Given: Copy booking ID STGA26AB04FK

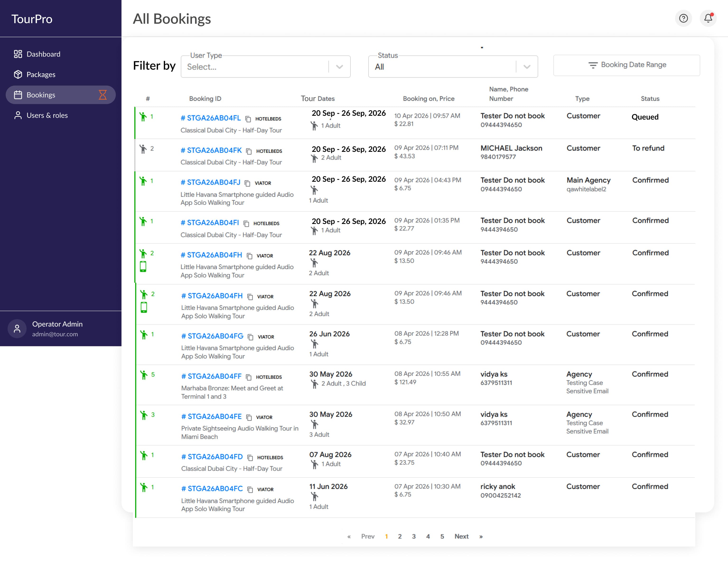Looking at the screenshot, I should 249,151.
